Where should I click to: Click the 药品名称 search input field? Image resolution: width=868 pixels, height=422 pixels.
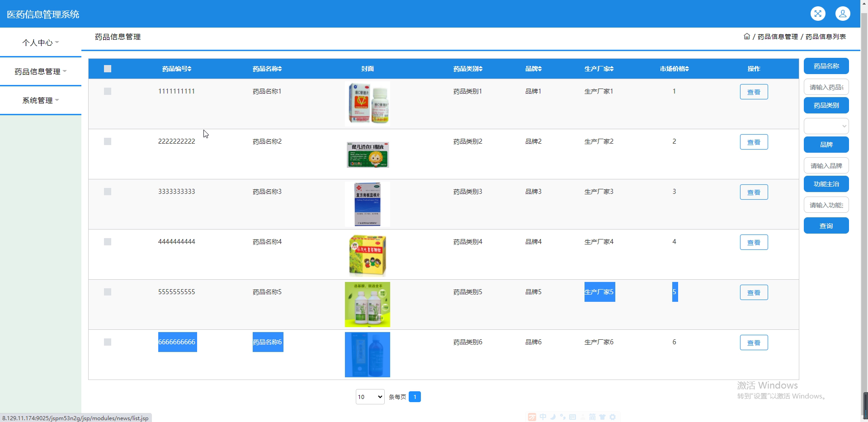(826, 87)
